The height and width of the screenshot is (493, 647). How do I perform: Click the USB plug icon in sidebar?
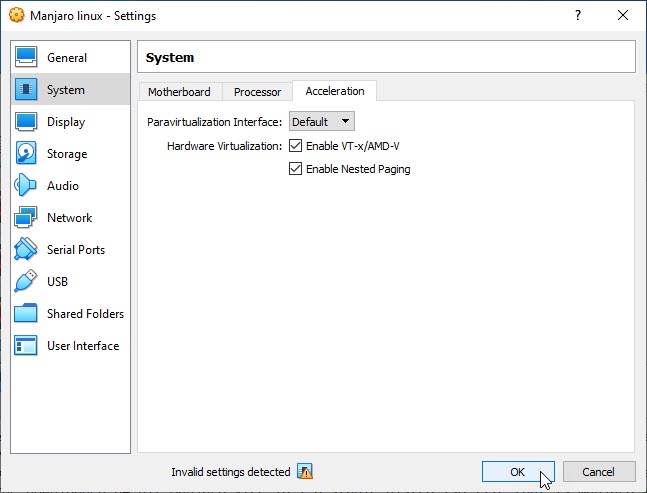pos(25,281)
